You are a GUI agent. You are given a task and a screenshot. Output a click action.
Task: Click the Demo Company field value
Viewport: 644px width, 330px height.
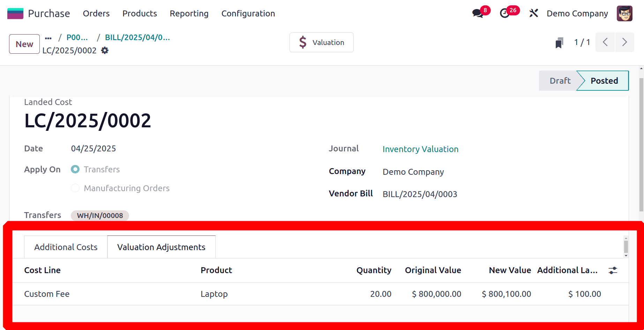tap(413, 172)
